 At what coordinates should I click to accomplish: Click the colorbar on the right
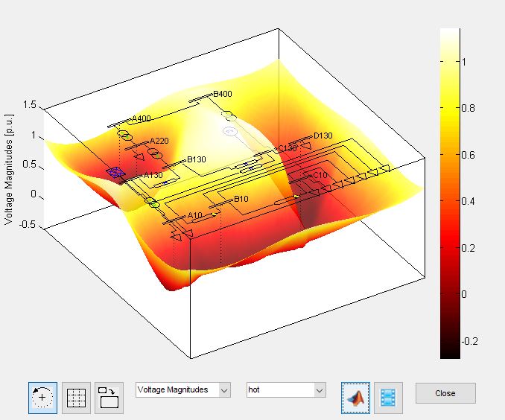click(450, 194)
